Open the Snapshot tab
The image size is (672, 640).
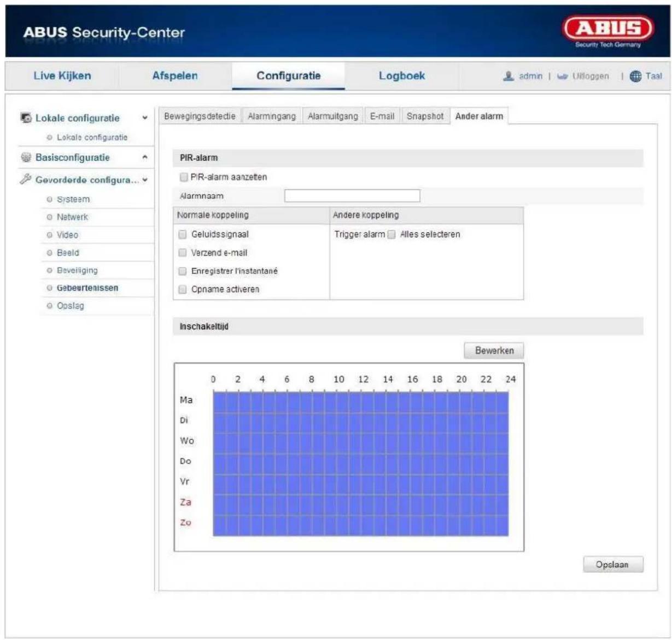(x=425, y=116)
